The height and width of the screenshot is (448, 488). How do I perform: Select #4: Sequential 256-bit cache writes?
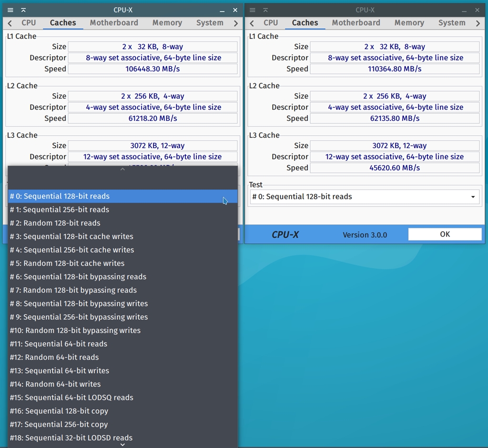tap(122, 249)
